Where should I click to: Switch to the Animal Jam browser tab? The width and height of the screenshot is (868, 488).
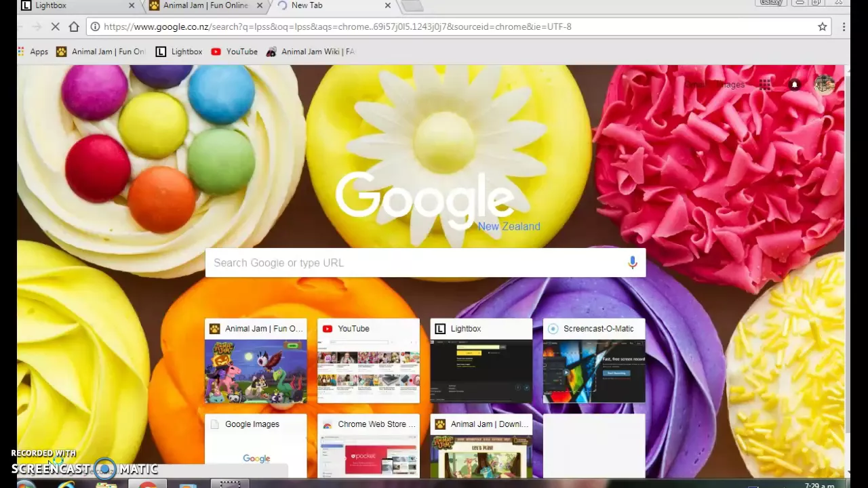click(x=205, y=5)
